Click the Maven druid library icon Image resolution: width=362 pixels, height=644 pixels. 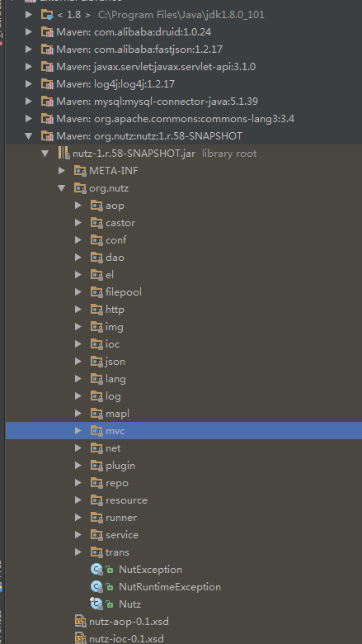(47, 32)
